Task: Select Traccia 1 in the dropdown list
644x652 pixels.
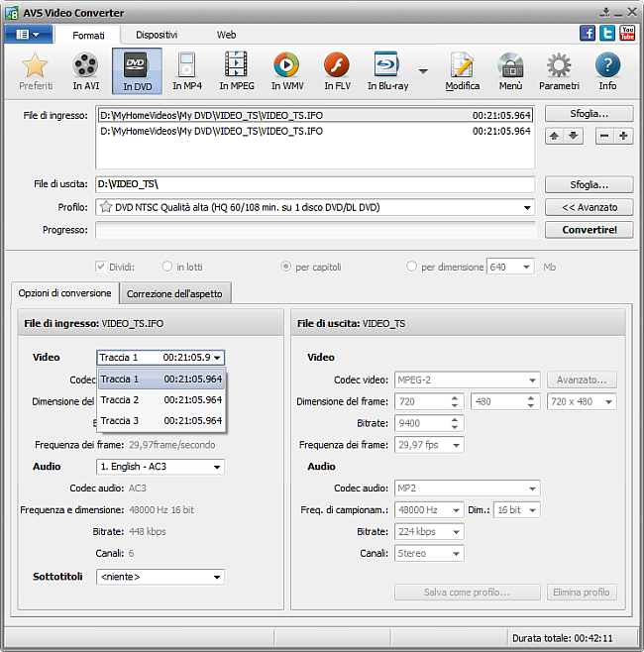Action: point(161,380)
